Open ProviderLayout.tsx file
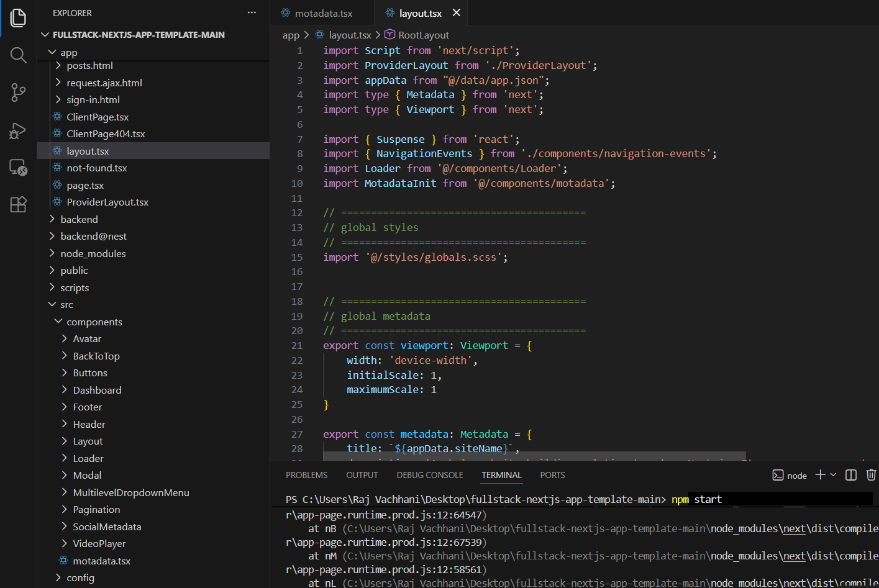 107,202
